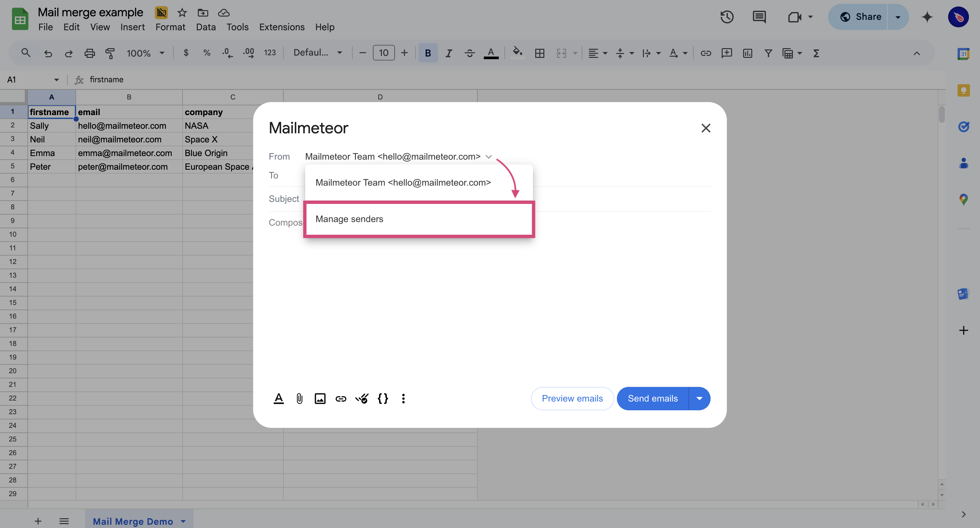Decrease decimal places icon

click(227, 53)
